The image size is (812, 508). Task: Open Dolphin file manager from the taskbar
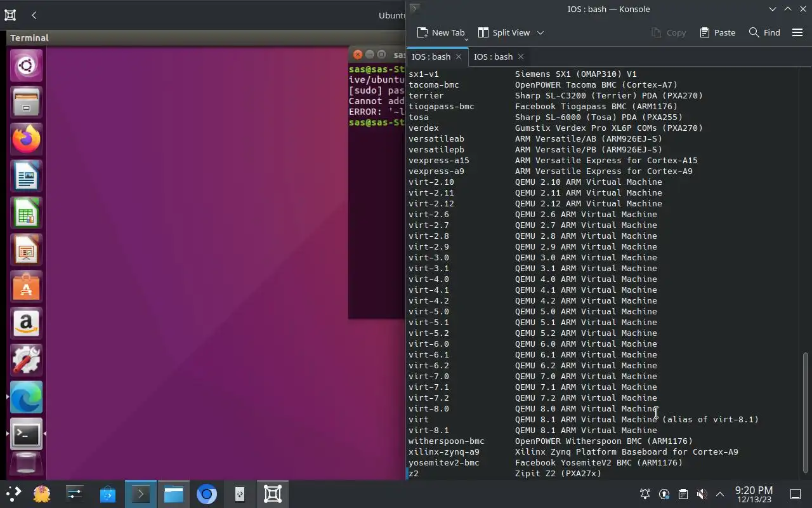(173, 494)
